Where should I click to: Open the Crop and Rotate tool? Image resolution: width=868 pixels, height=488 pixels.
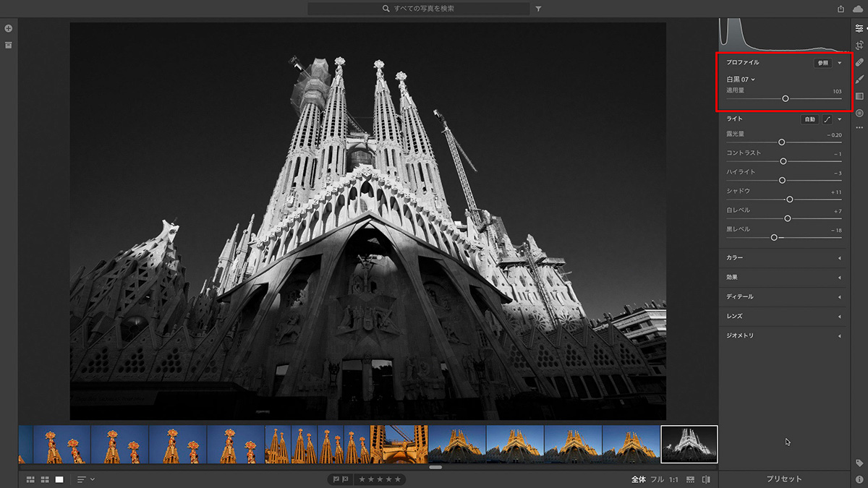pyautogui.click(x=859, y=45)
